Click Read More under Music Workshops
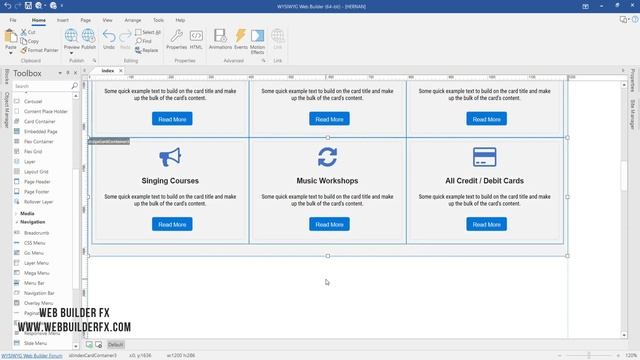The height and width of the screenshot is (360, 640). [329, 224]
